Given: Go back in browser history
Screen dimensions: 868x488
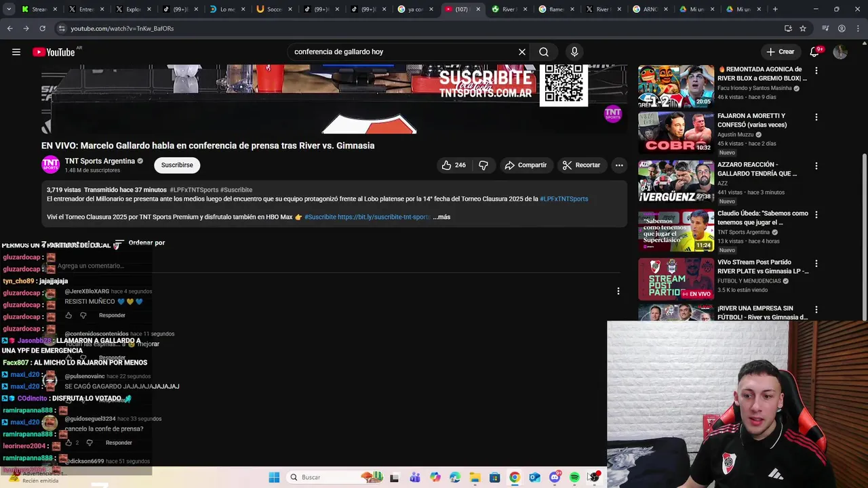Looking at the screenshot, I should pyautogui.click(x=9, y=28).
